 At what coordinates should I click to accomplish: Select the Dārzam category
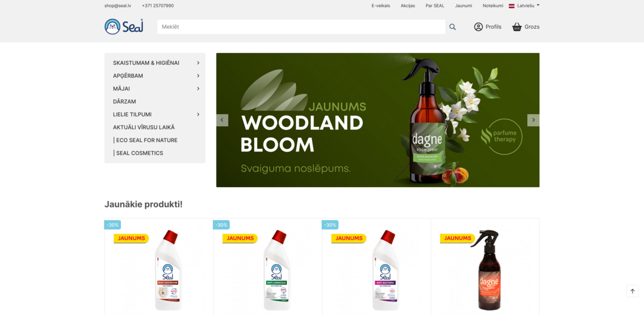coord(125,101)
